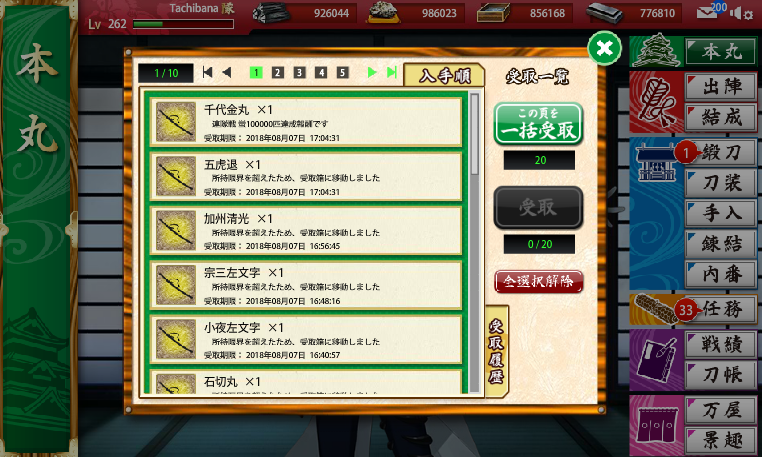The width and height of the screenshot is (762, 457).
Task: Select page 5 in pagination
Action: point(343,72)
